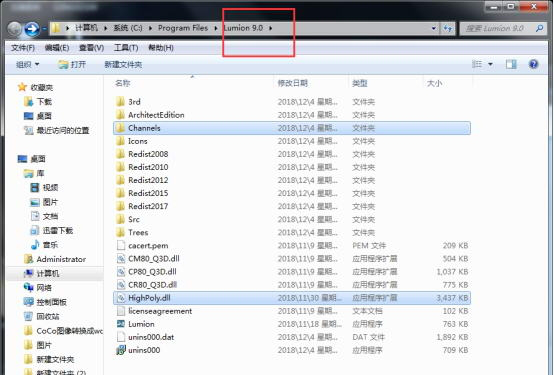Select the Redist2017 folder name
This screenshot has width=554, height=390.
148,206
